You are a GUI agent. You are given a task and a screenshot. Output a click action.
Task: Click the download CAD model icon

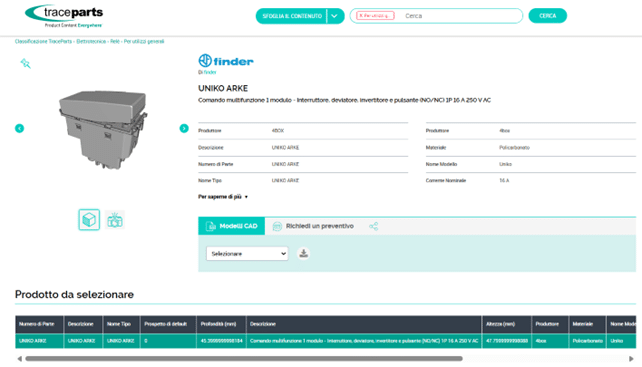coord(303,254)
